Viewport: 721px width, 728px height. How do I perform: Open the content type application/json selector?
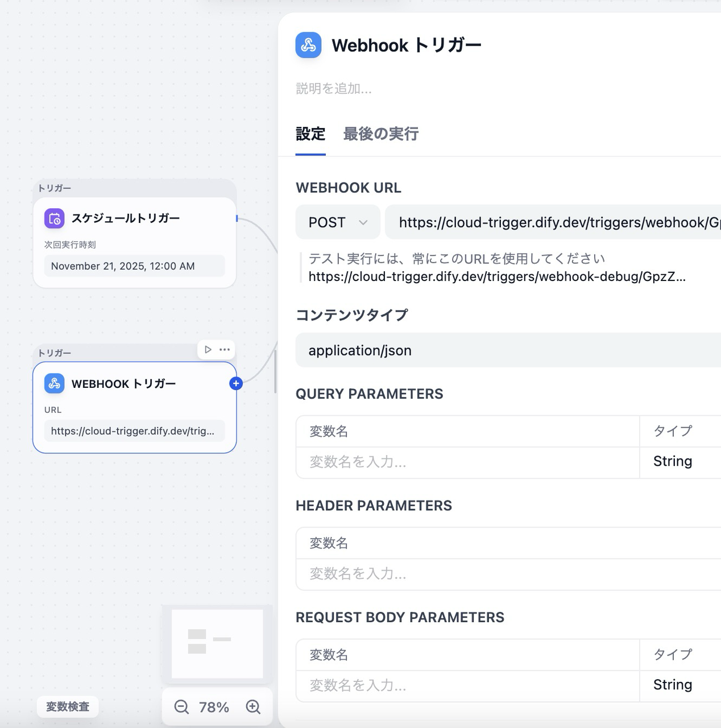click(508, 350)
